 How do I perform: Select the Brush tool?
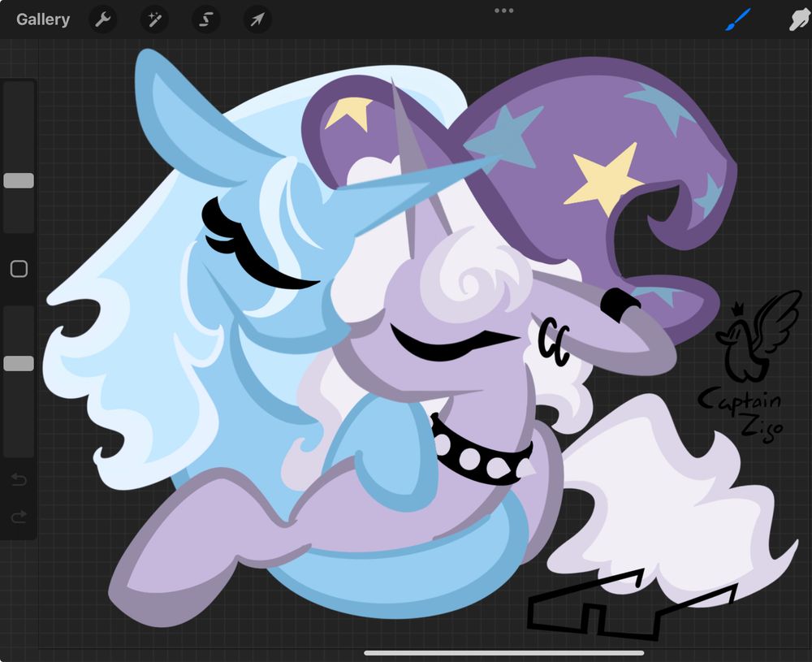pos(737,19)
